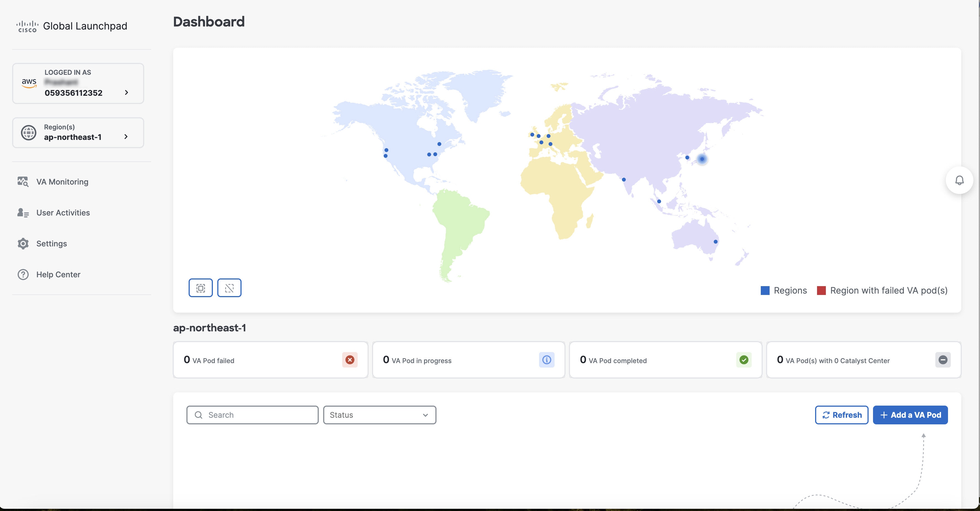Click the VA Pod failed card
The height and width of the screenshot is (511, 980).
(271, 360)
